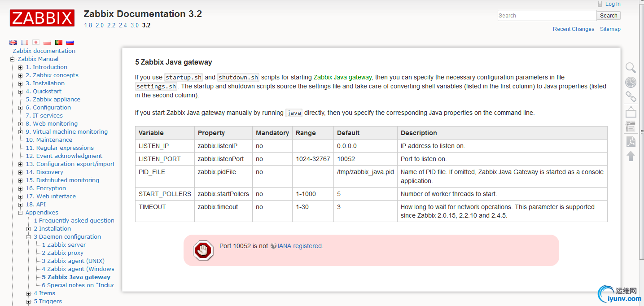Collapse the Appendixes node
The width and height of the screenshot is (644, 306).
(x=21, y=213)
